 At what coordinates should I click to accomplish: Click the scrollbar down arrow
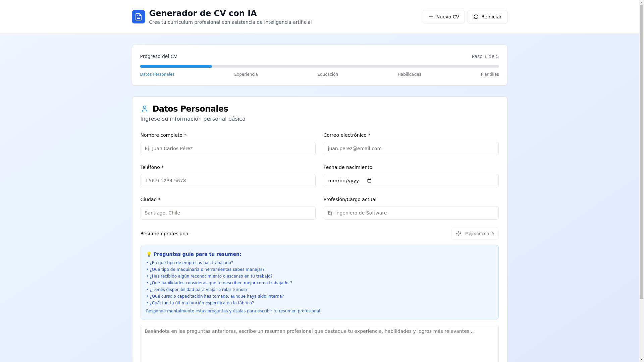coord(641,359)
